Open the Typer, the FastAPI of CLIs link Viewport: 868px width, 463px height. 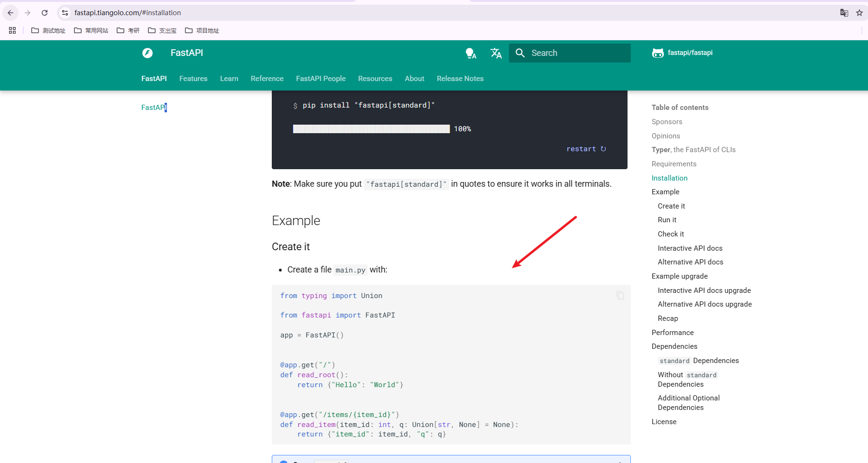pyautogui.click(x=693, y=150)
